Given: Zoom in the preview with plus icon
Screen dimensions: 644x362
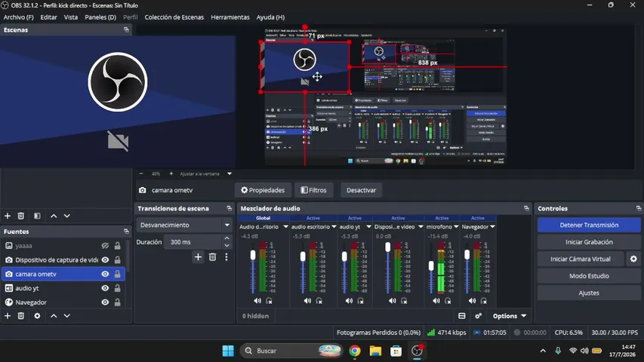Looking at the screenshot, I should pos(171,173).
